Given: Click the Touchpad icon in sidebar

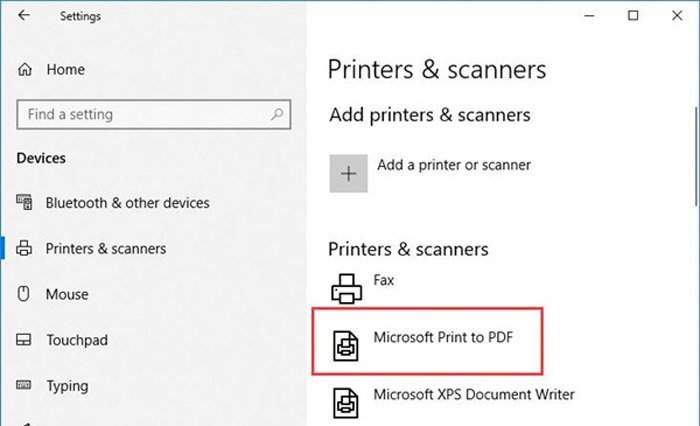Looking at the screenshot, I should 24,340.
